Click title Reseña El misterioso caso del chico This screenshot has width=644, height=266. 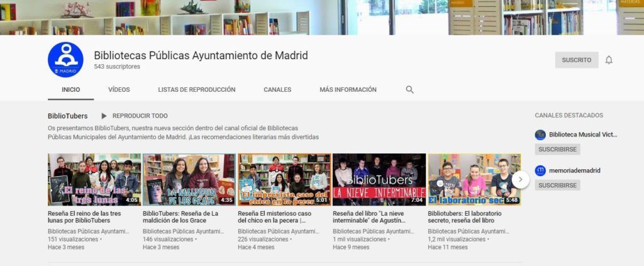[x=275, y=217]
